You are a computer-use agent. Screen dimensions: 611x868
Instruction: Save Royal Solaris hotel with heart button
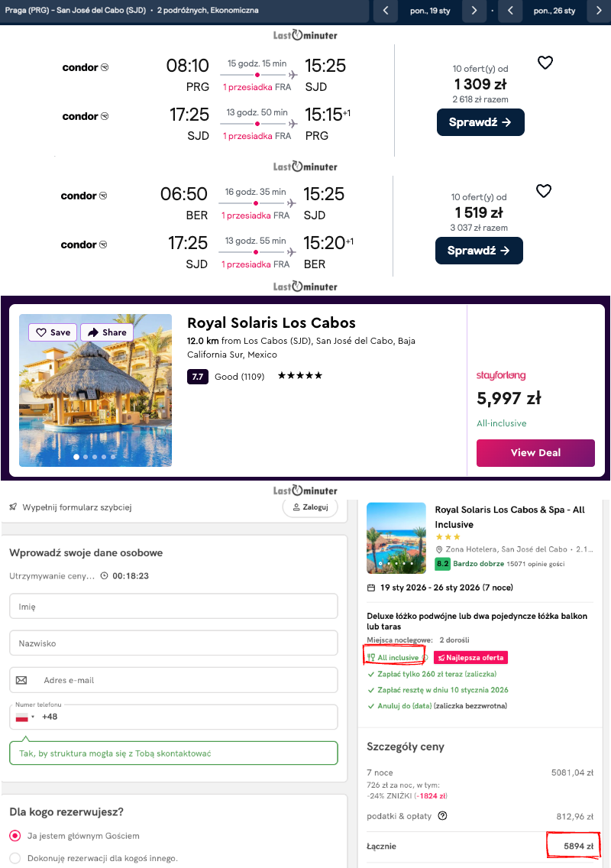[x=53, y=332]
